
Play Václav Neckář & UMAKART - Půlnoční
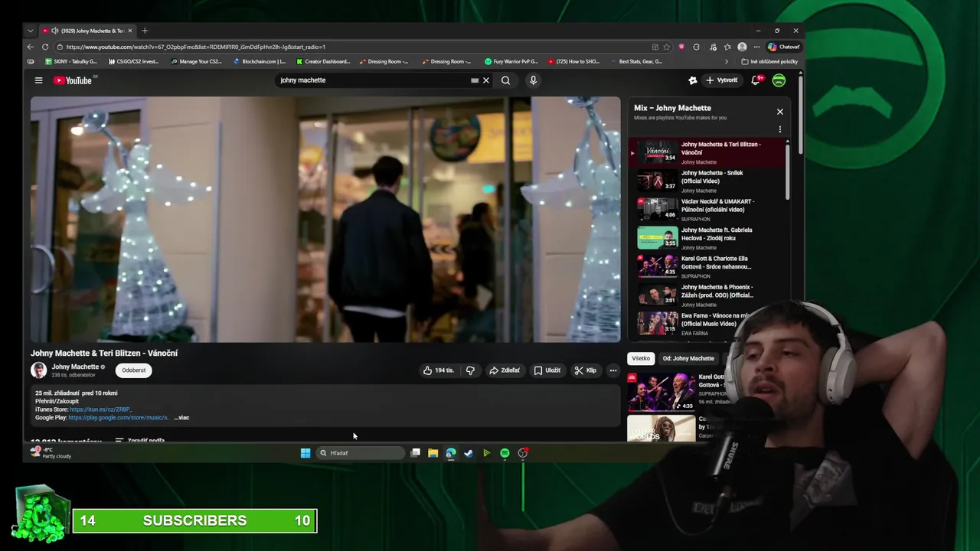pyautogui.click(x=709, y=210)
